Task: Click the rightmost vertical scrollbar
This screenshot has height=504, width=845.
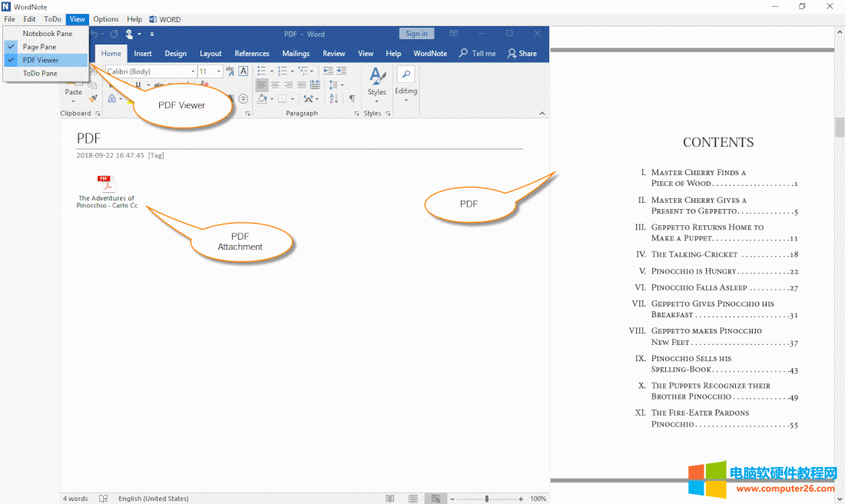Action: coord(838,127)
